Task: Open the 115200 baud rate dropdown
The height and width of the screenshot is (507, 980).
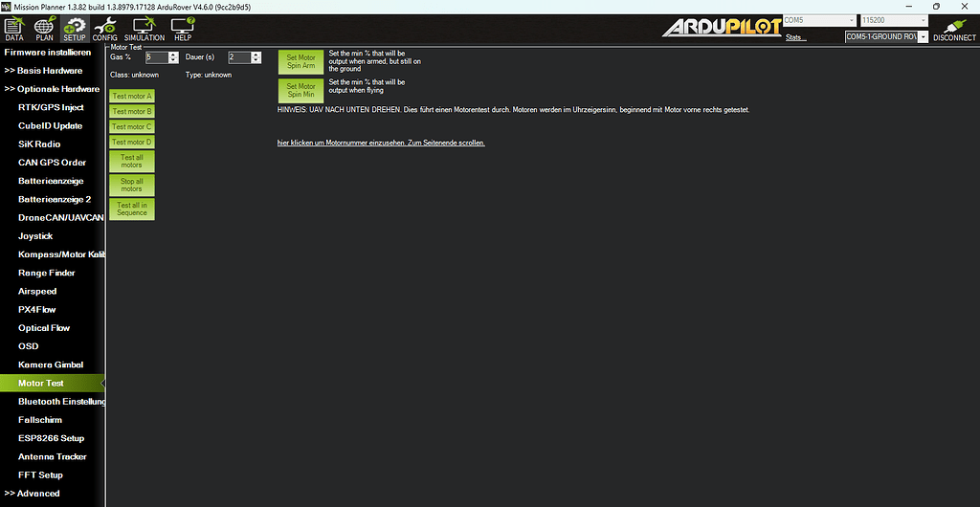Action: pos(894,20)
